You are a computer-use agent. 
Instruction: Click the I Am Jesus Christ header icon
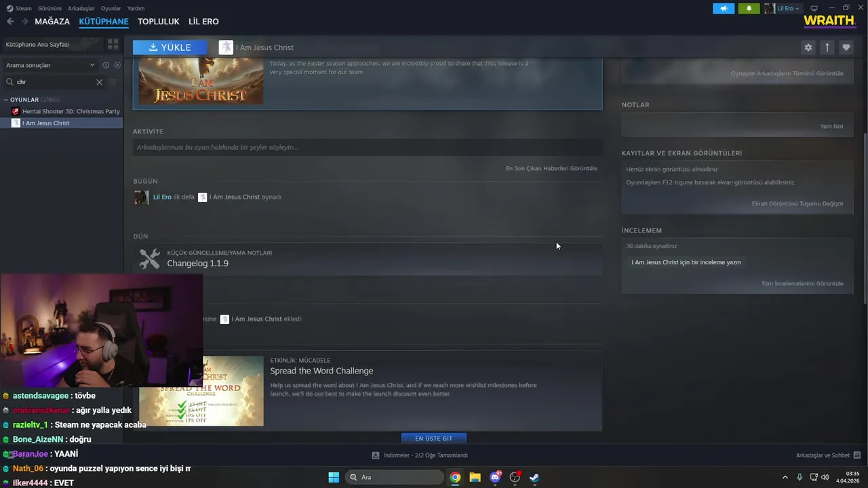[x=226, y=47]
